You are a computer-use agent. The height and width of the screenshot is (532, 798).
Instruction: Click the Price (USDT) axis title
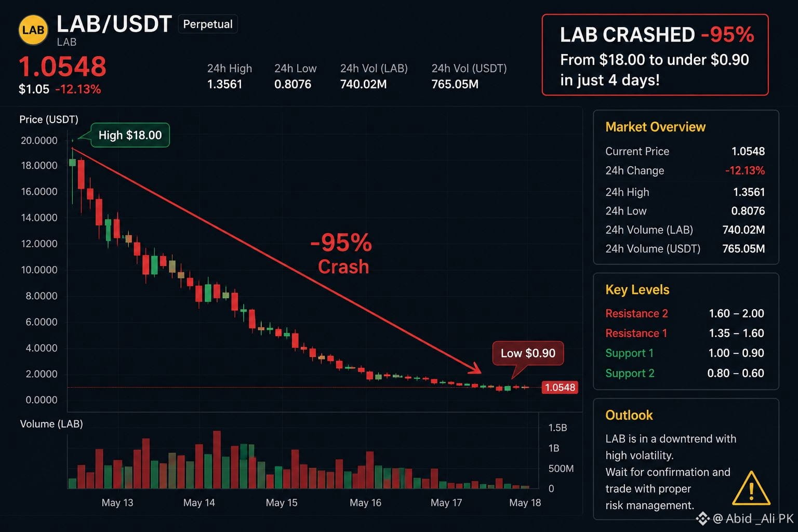[x=49, y=119]
